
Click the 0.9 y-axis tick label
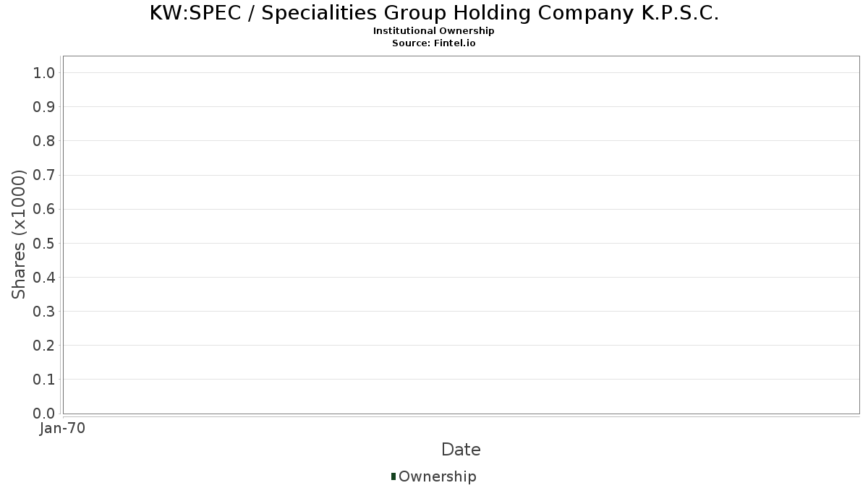point(44,107)
